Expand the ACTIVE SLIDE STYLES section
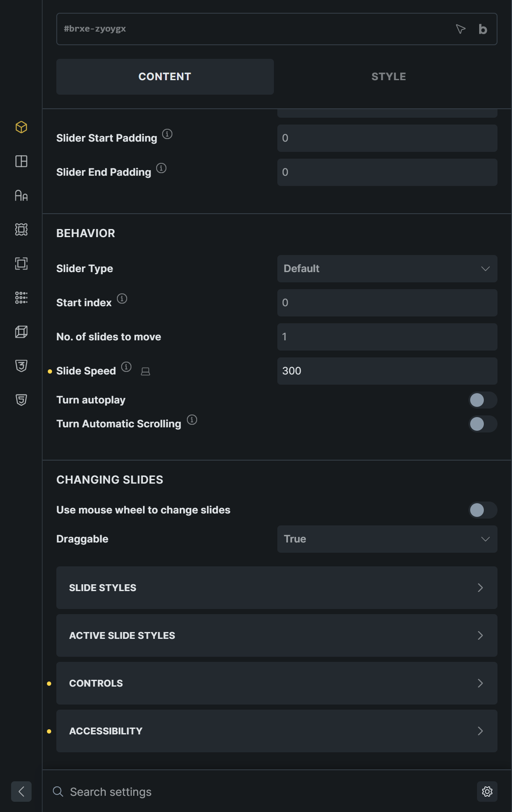The height and width of the screenshot is (812, 512). [x=277, y=635]
